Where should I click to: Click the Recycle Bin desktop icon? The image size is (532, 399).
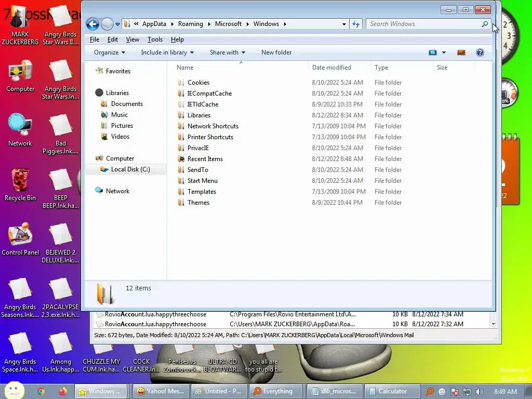(x=20, y=184)
